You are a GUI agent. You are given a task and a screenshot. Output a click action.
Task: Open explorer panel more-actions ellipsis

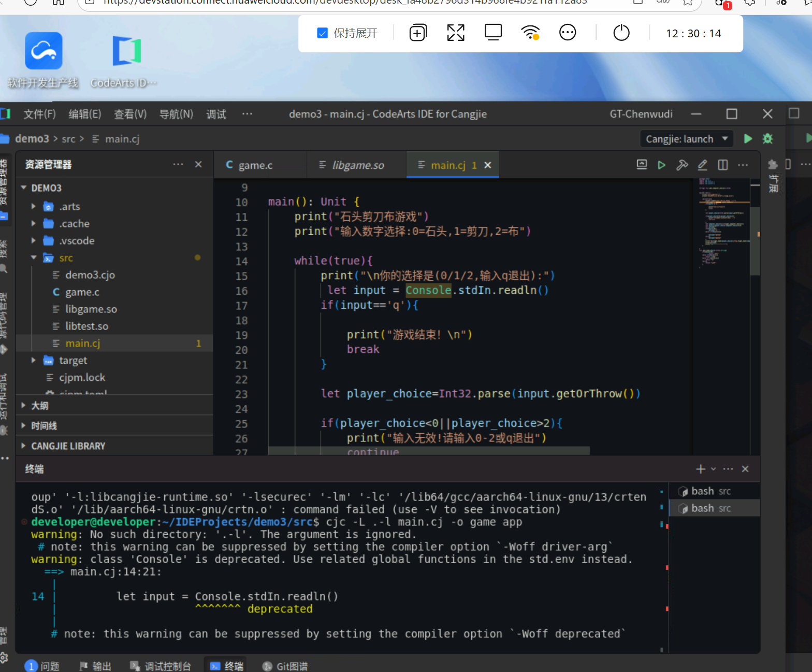(178, 164)
